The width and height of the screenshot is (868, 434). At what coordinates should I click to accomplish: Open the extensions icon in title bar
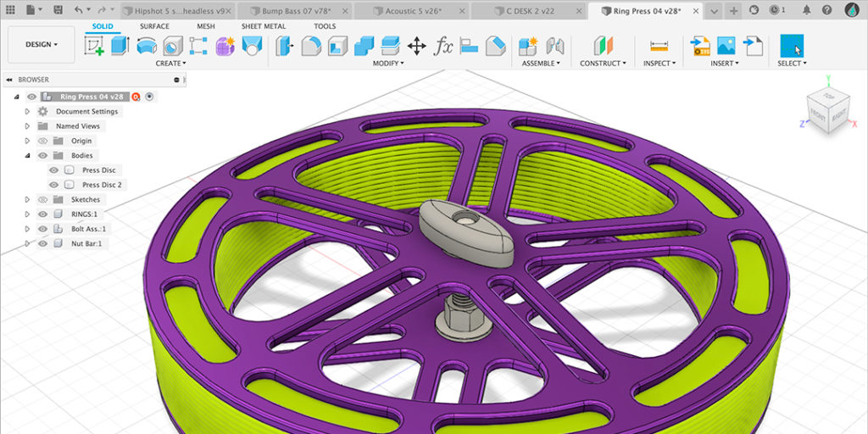tap(754, 10)
